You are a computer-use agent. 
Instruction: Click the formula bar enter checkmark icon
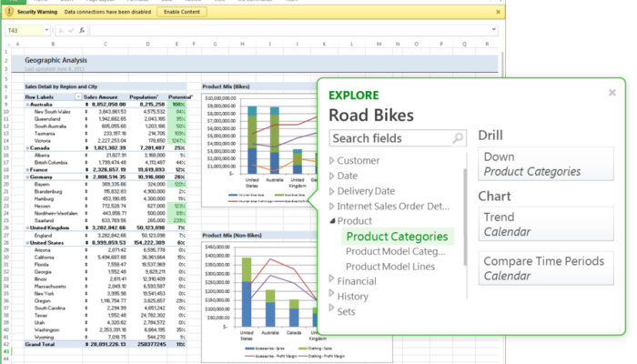(x=71, y=30)
